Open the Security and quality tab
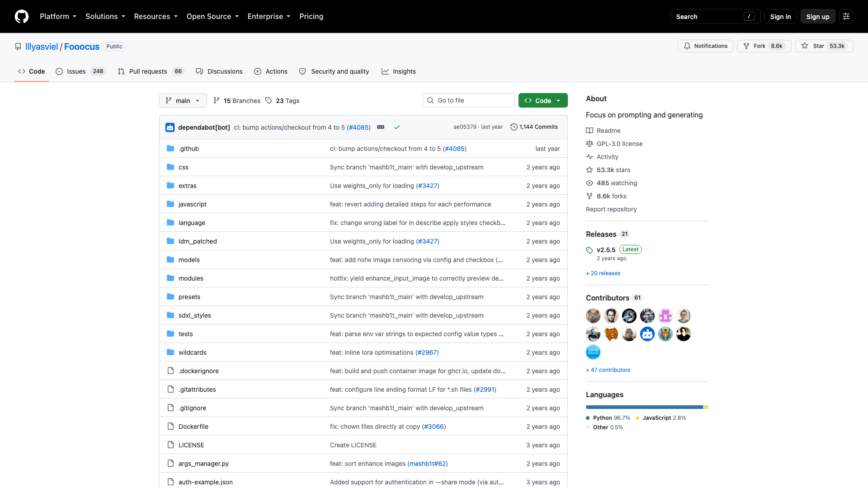The image size is (868, 488). tap(334, 71)
